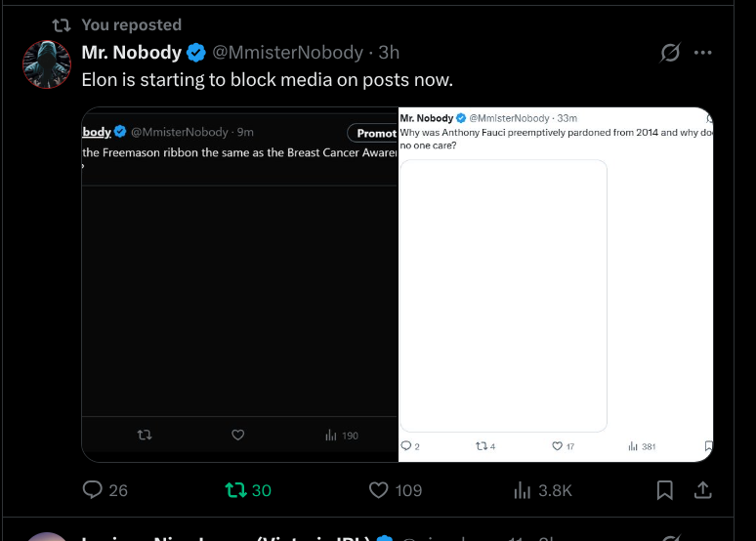Bookmark the Mr. Nobody post

pos(665,489)
